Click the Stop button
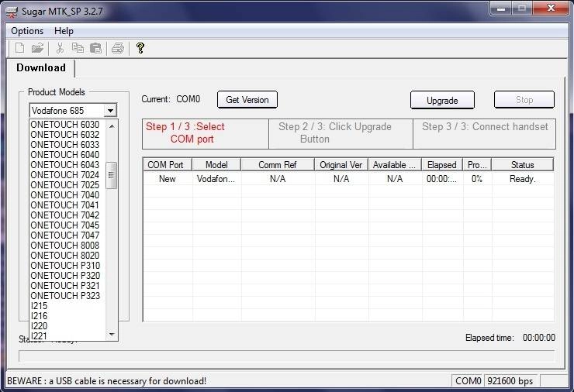Viewport: 574px width, 392px height. [524, 100]
